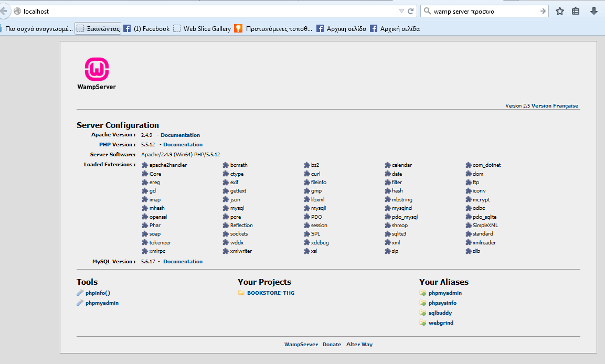Screen dimensions: 605x364
Task: Click the wrench icon beside Tools phpmyadmin
Action: pos(80,303)
